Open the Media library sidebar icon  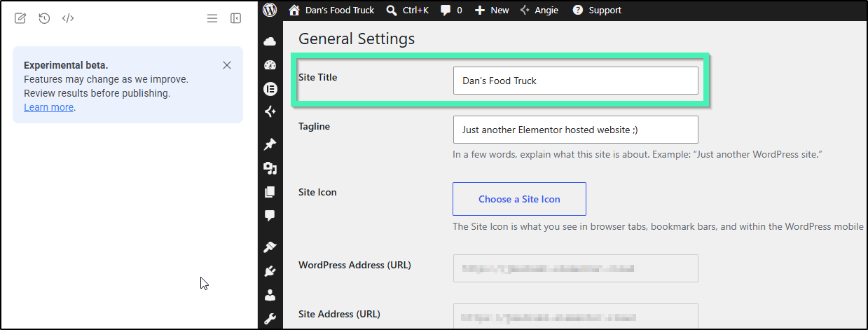click(270, 168)
